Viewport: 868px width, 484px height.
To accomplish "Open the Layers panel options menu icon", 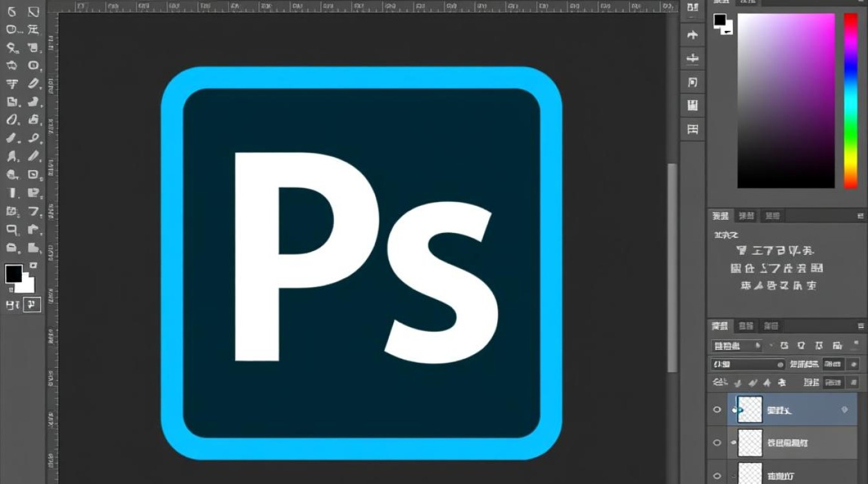I will point(860,326).
